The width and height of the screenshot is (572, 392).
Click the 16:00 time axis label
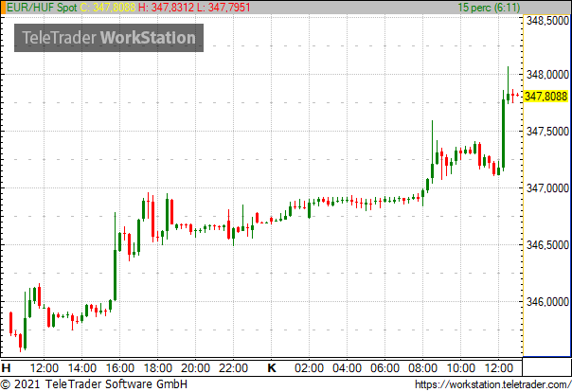[119, 367]
